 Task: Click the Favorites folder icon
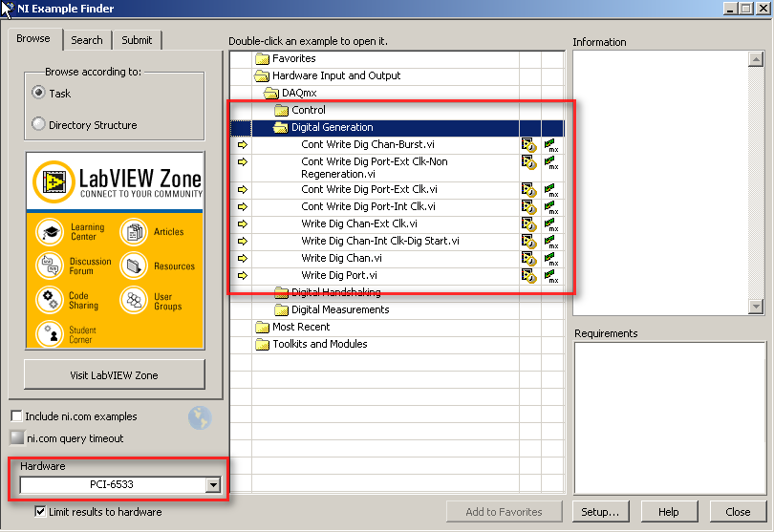pos(262,58)
